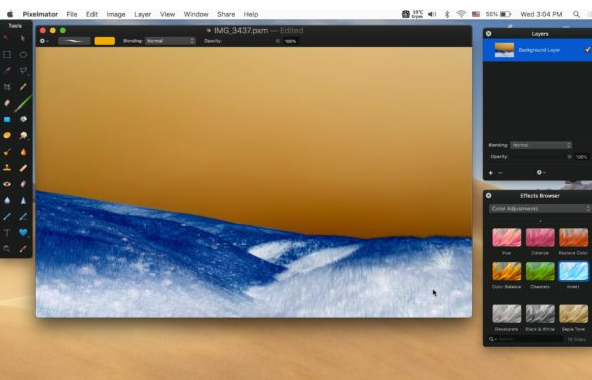Expand the Color Adjustments category dropdown

point(540,209)
